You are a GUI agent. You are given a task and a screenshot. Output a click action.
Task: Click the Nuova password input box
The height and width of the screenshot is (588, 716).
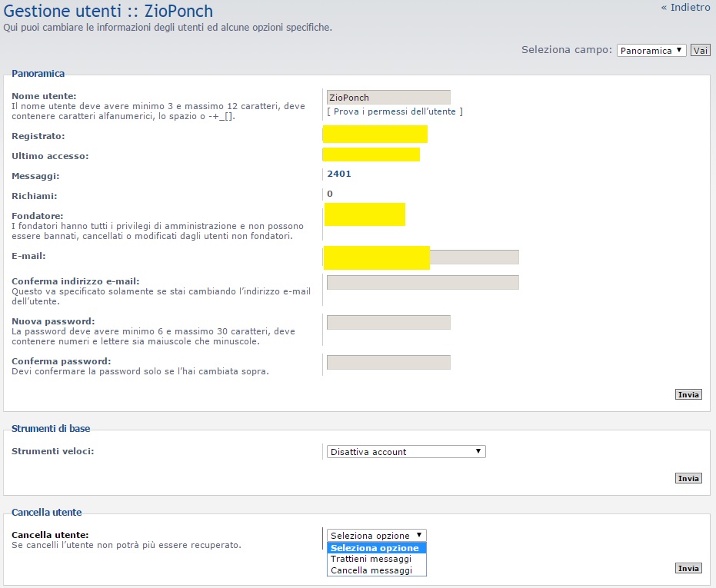(388, 322)
